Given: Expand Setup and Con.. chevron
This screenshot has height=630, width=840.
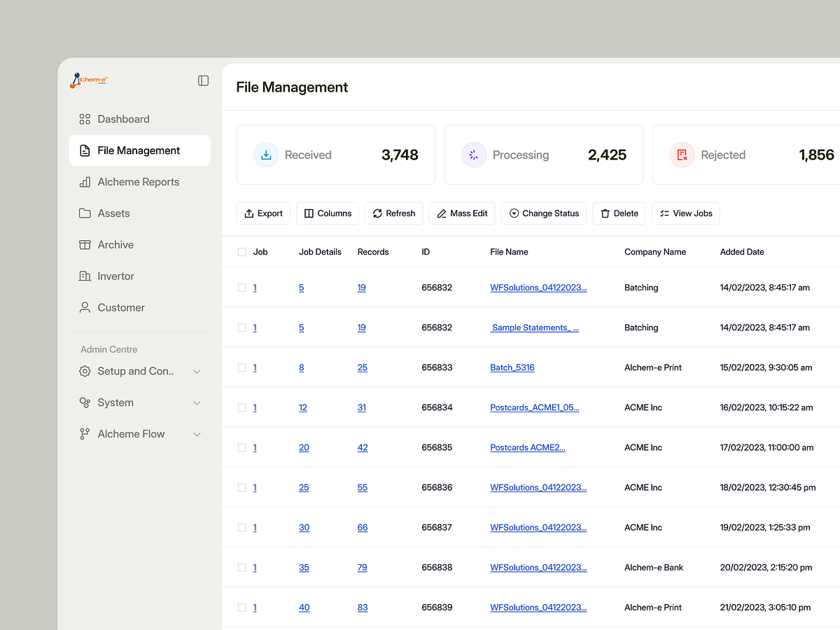Looking at the screenshot, I should 197,372.
